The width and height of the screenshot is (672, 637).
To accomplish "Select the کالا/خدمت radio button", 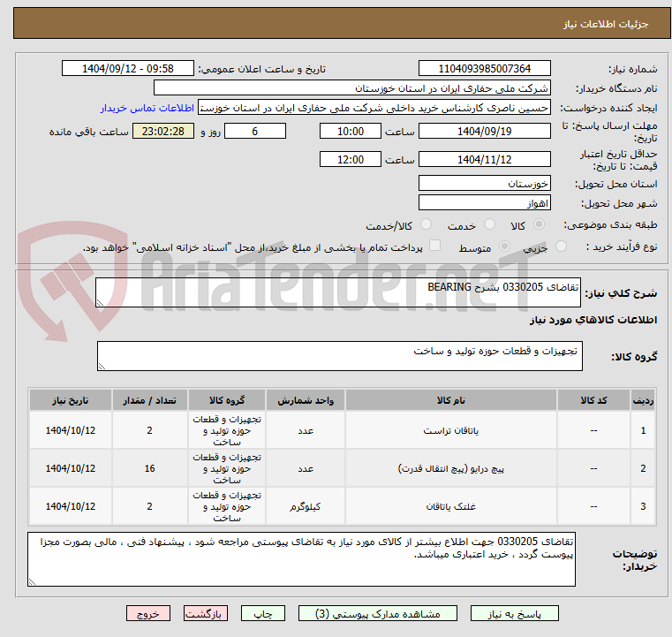I will 426,224.
